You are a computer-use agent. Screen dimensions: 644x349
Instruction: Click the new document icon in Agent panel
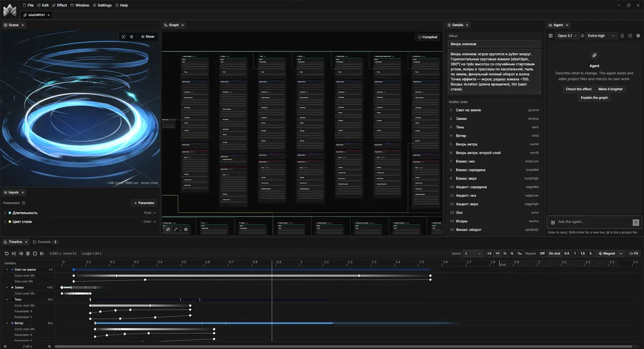click(x=622, y=35)
